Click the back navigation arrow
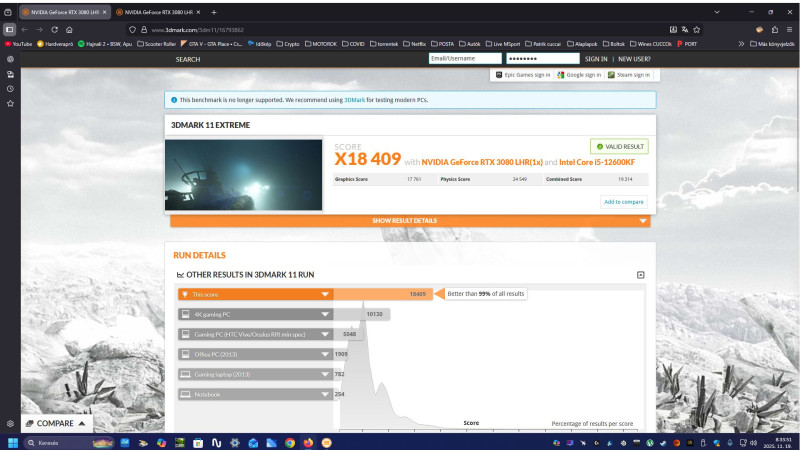Image resolution: width=800 pixels, height=450 pixels. click(x=24, y=30)
